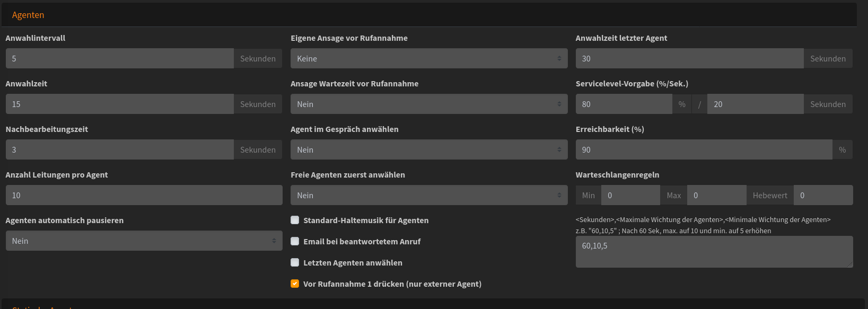Image resolution: width=868 pixels, height=309 pixels.
Task: Enable Standard-Haltemusik für Agenten checkbox
Action: pos(295,220)
